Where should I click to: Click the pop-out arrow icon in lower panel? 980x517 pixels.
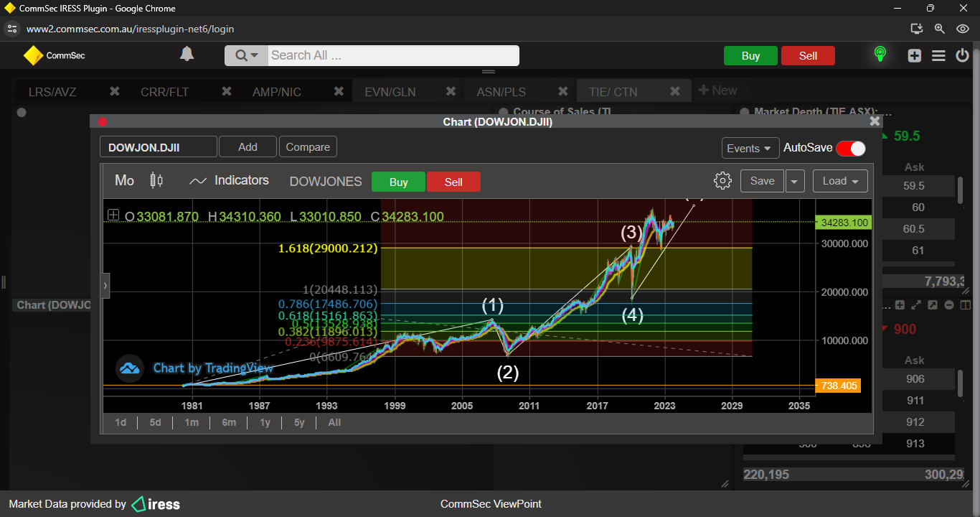[x=933, y=305]
